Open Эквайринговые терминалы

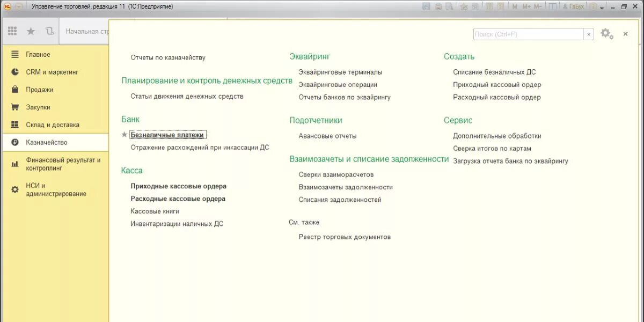pos(340,72)
